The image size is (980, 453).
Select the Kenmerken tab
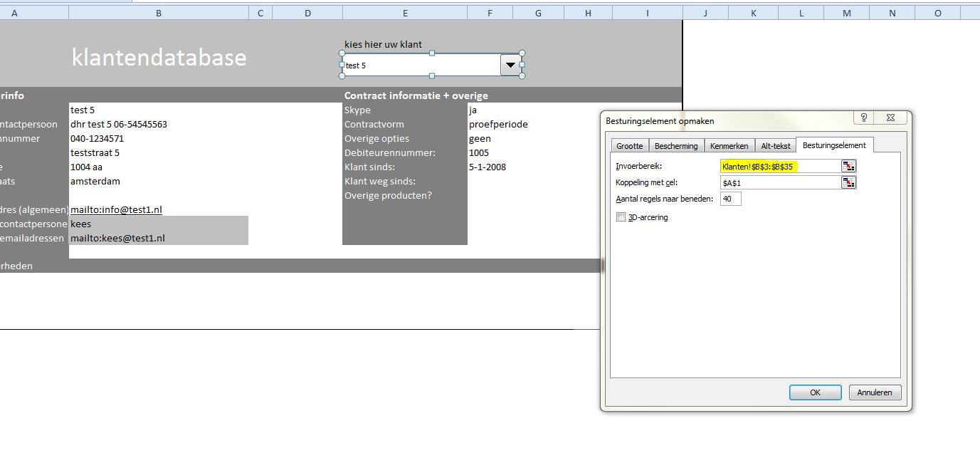coord(729,146)
